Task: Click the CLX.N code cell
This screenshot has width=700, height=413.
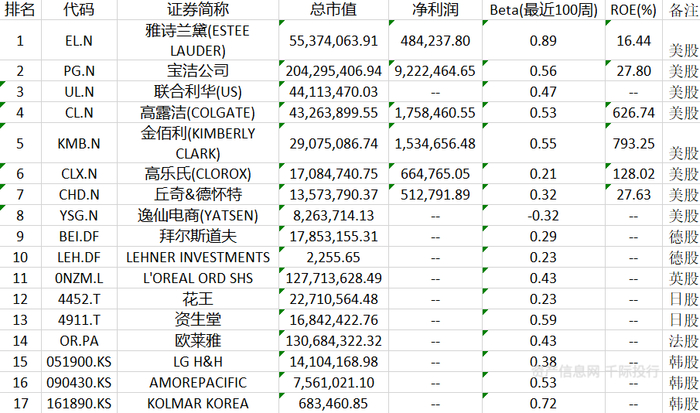Action: pos(79,174)
